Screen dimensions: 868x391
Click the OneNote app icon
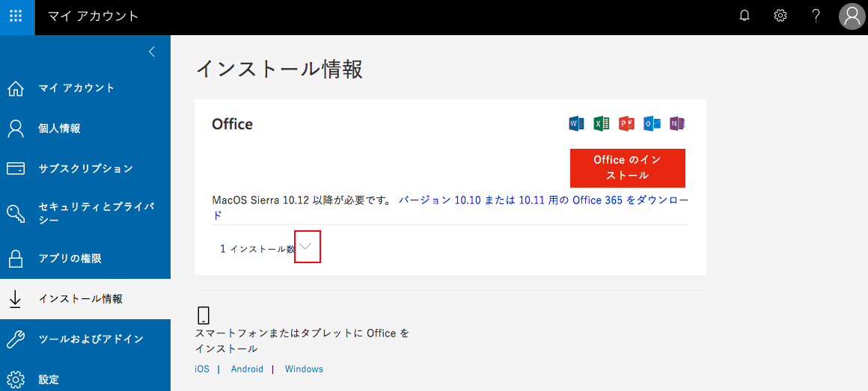pos(677,123)
